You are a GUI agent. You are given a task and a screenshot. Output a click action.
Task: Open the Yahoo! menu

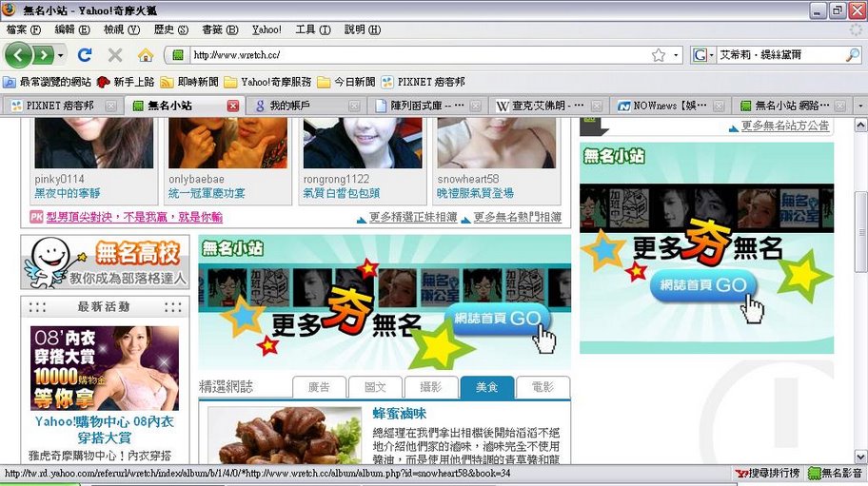266,29
